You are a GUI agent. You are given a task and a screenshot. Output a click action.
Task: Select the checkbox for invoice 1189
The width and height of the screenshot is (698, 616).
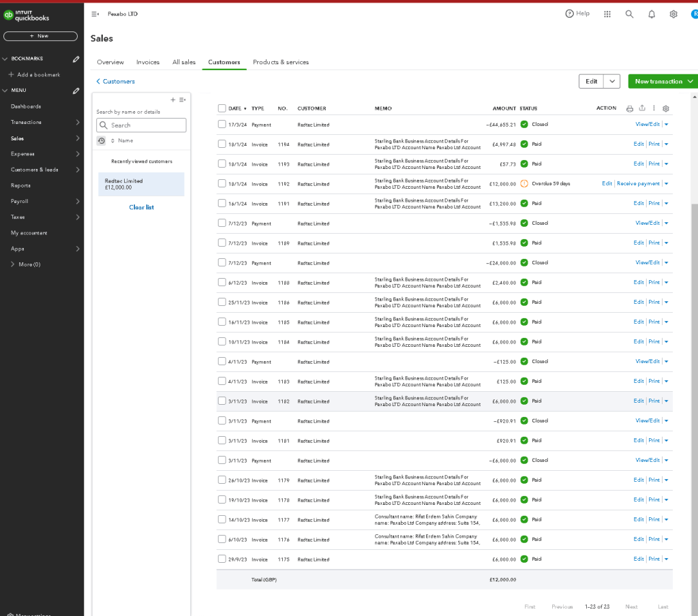coord(222,243)
